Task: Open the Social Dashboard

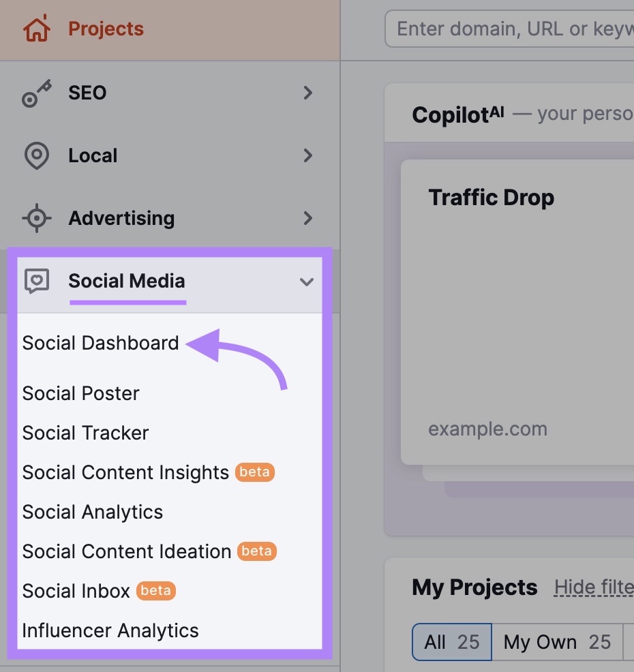Action: pyautogui.click(x=100, y=343)
